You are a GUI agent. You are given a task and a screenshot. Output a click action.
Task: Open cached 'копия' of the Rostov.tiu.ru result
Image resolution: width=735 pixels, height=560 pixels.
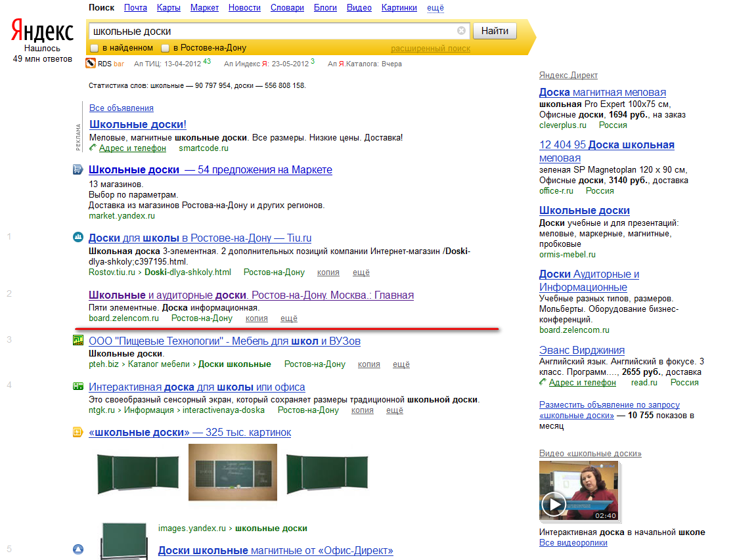[x=328, y=272]
